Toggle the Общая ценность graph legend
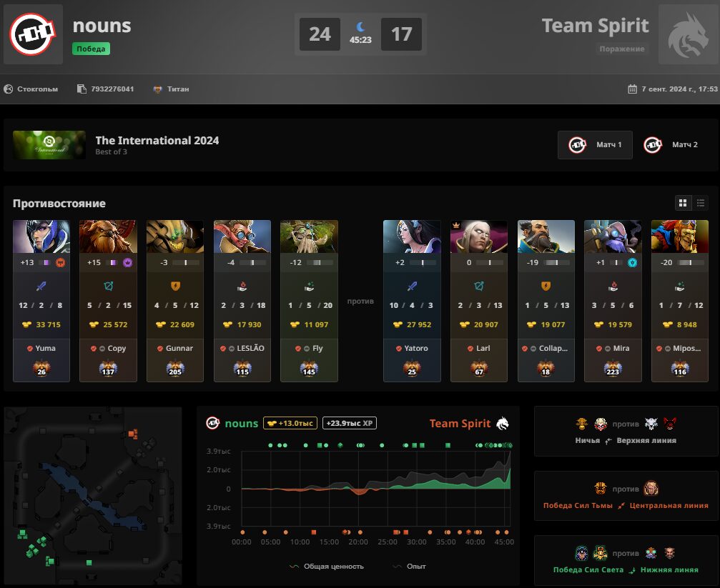 [327, 567]
